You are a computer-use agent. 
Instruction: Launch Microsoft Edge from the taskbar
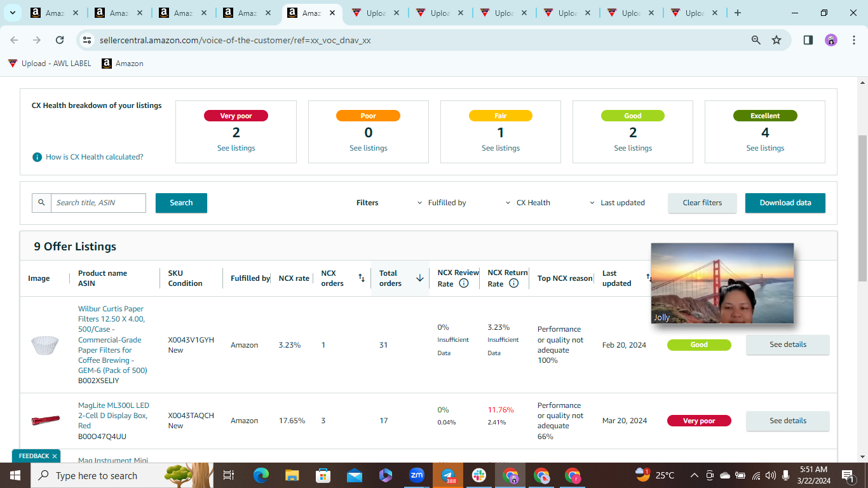point(261,475)
